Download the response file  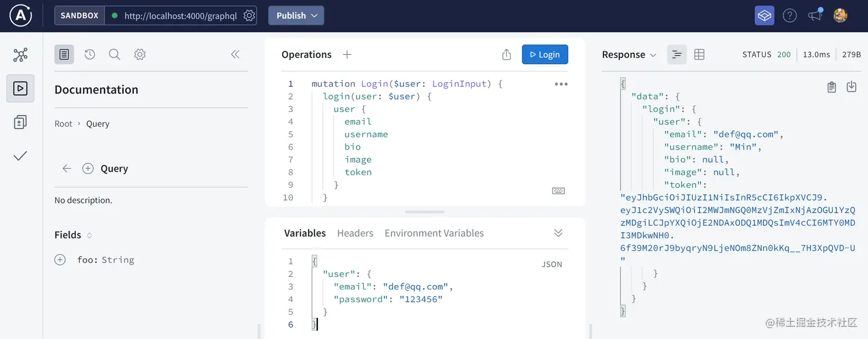(851, 87)
